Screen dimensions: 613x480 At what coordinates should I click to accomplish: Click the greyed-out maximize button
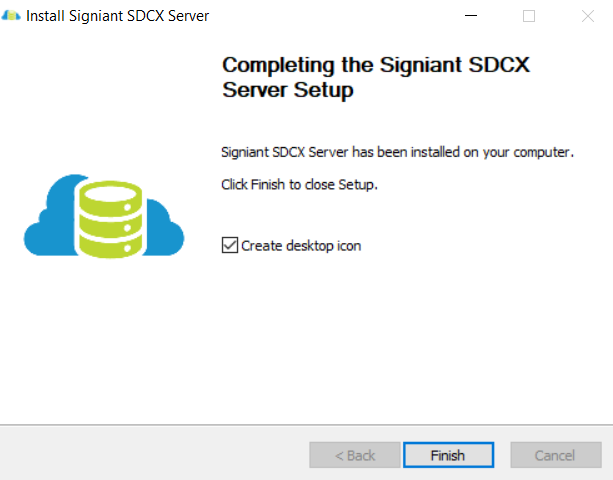point(529,16)
